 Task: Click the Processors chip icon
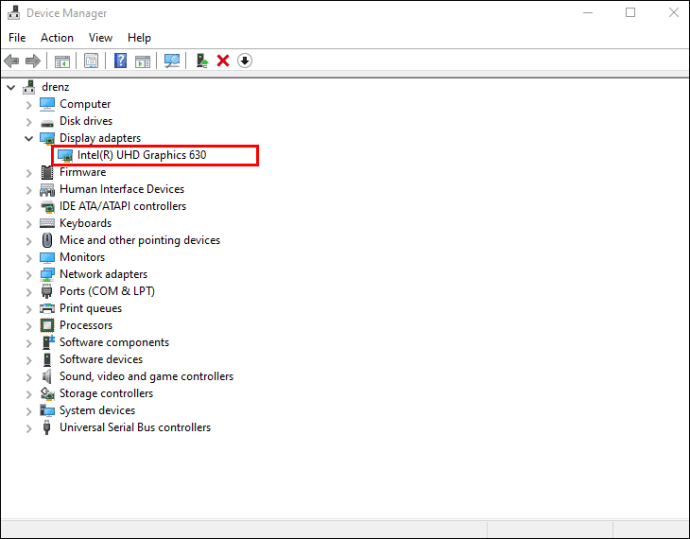tap(47, 326)
